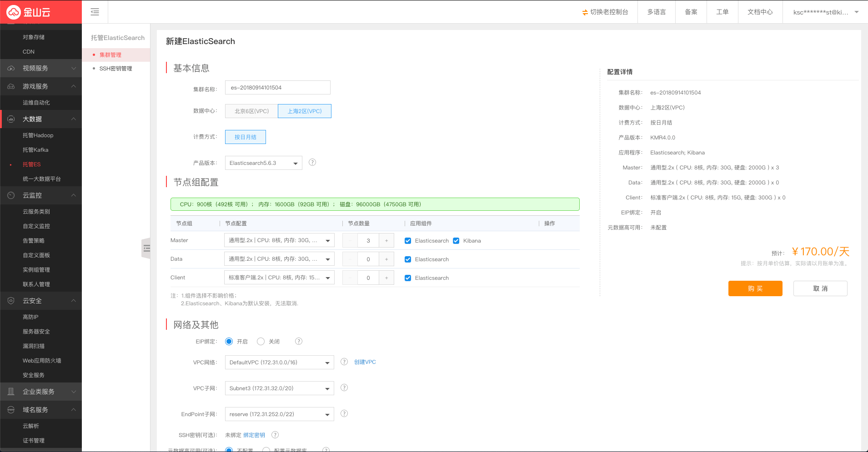Select EIP binding 开启 radio
Screen dimensions: 868x452
pyautogui.click(x=229, y=341)
